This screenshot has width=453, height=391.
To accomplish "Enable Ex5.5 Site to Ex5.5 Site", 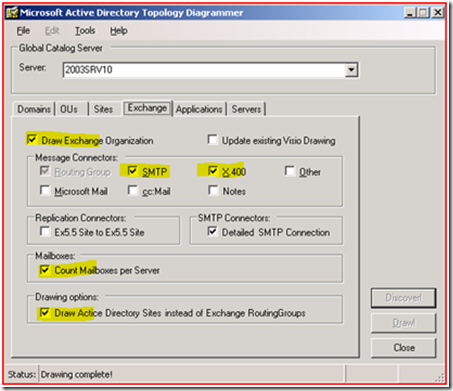I will [x=45, y=231].
